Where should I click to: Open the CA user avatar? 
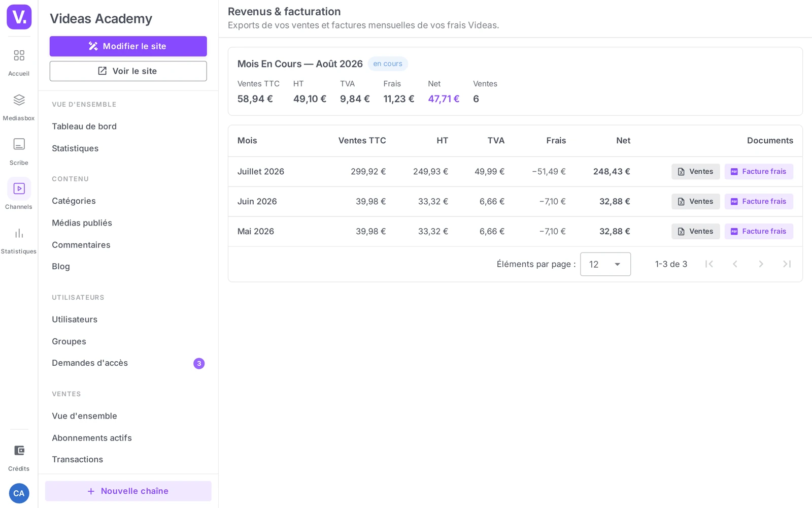19,493
